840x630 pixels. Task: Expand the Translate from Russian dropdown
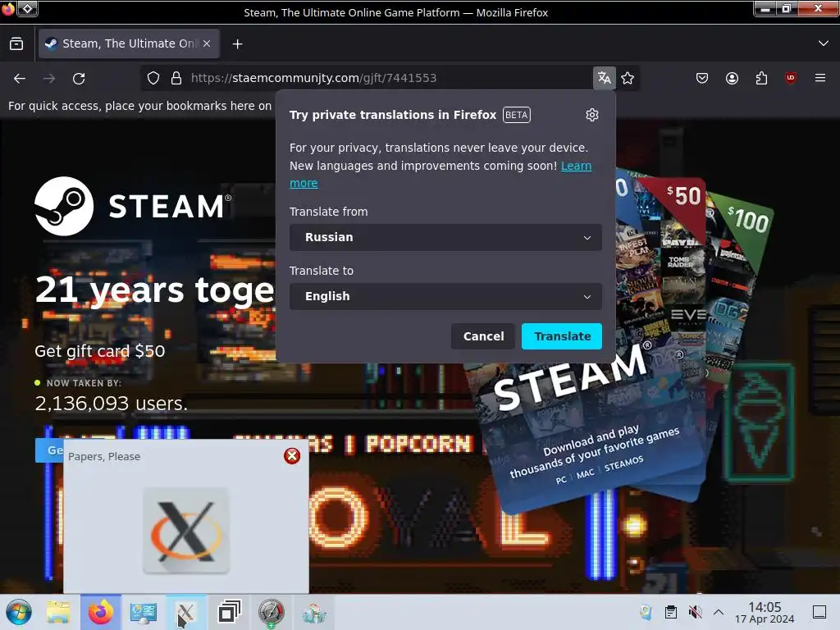(x=445, y=237)
